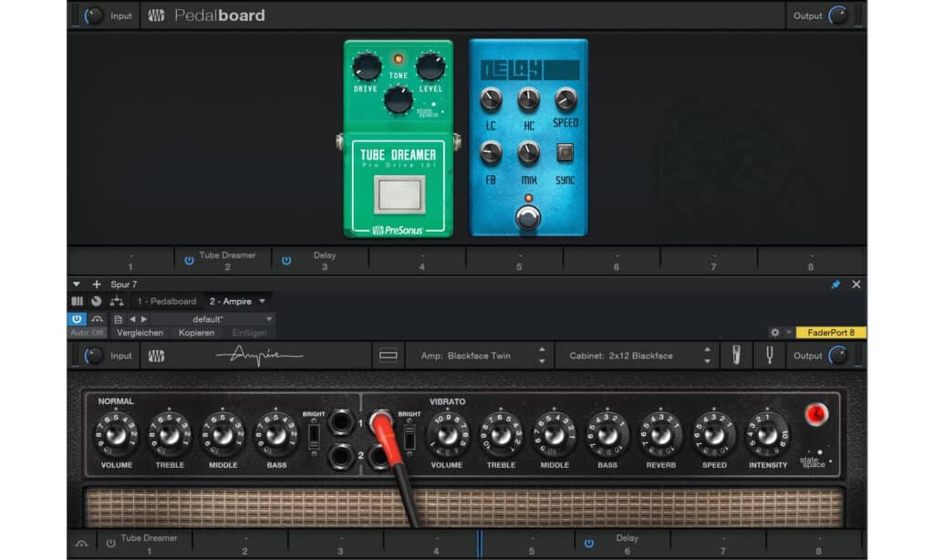Step to previous amp model arrow
Image resolution: width=934 pixels, height=560 pixels.
[542, 349]
